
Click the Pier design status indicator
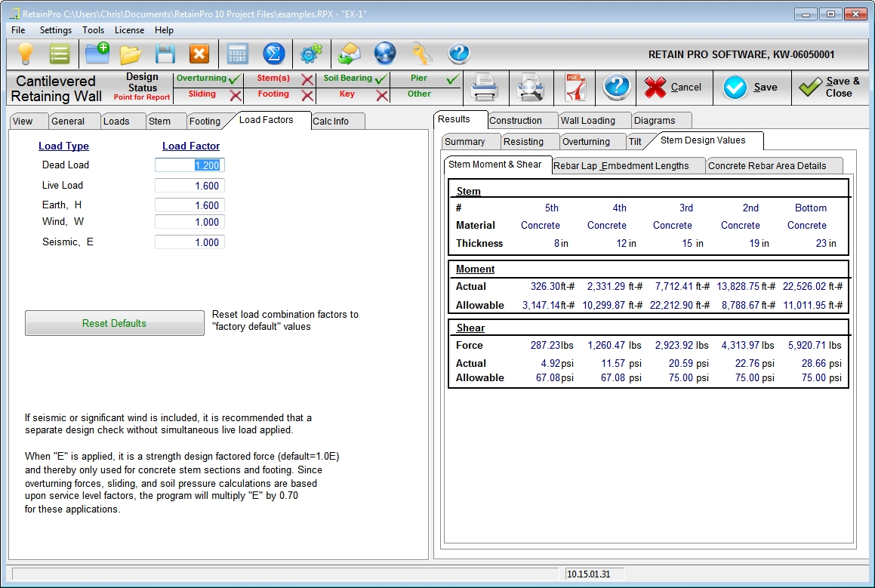427,79
